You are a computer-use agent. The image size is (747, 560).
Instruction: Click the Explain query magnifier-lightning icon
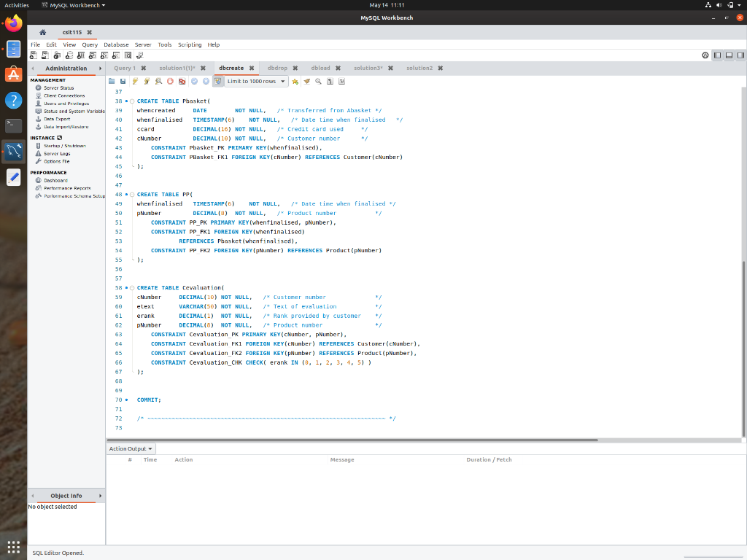pos(158,81)
